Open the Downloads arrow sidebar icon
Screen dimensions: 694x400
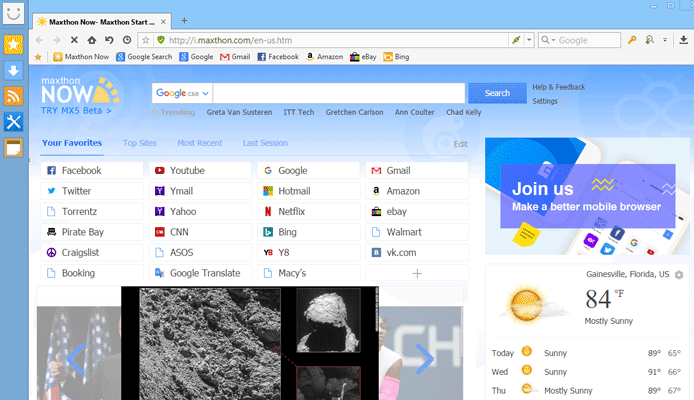pyautogui.click(x=13, y=70)
